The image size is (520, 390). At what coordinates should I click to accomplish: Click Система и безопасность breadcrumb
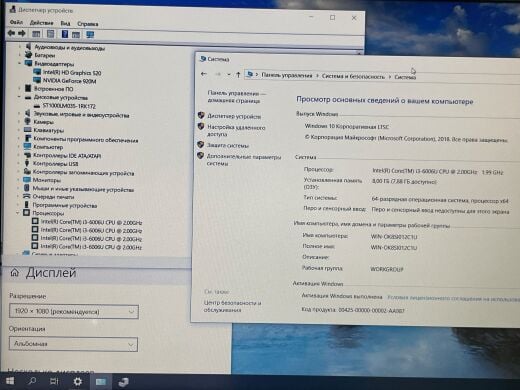tap(353, 76)
